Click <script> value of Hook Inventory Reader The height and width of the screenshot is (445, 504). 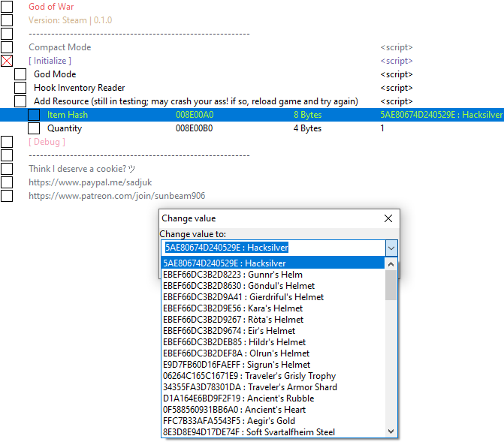point(397,88)
